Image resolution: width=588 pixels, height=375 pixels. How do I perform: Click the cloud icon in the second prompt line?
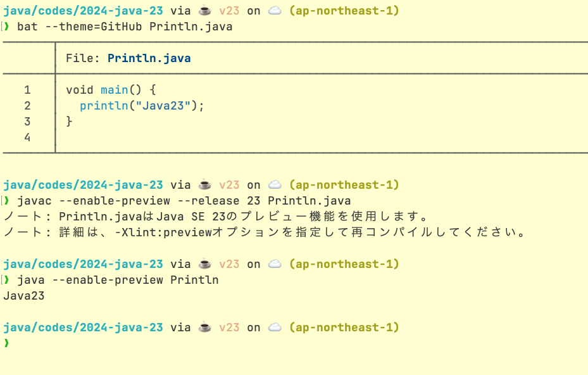point(274,184)
